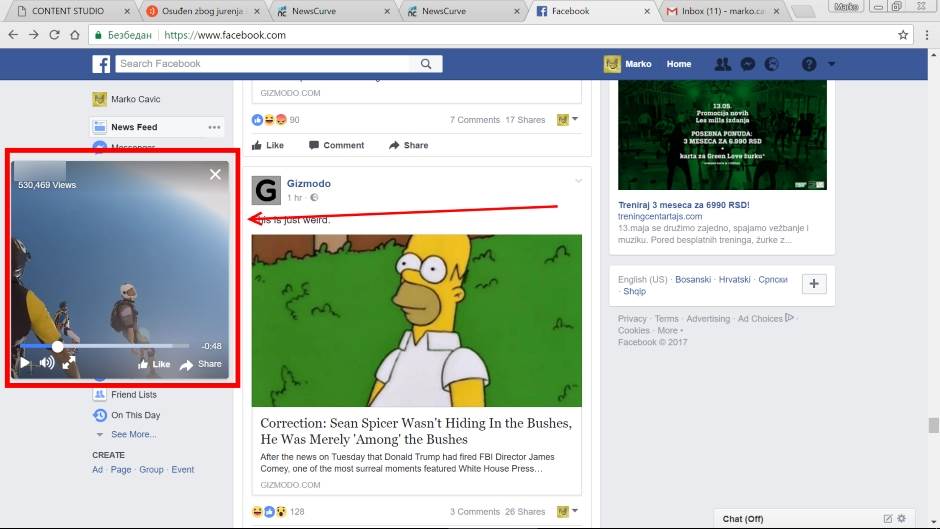The image size is (940, 529).
Task: Mute the floating video's volume
Action: (x=47, y=363)
